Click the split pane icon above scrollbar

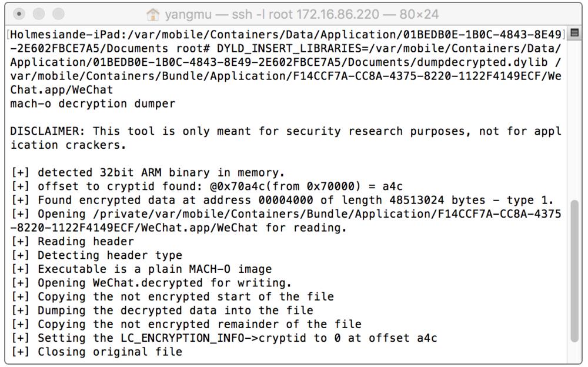coord(574,34)
